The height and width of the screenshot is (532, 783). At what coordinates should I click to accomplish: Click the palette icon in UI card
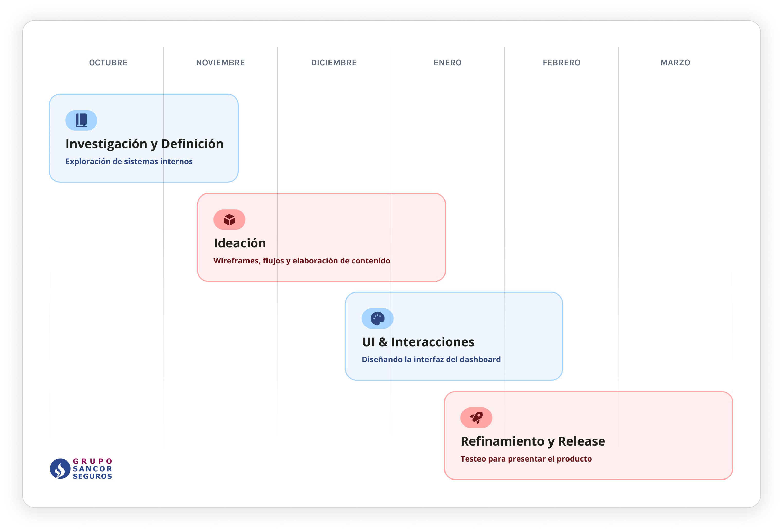pos(377,318)
